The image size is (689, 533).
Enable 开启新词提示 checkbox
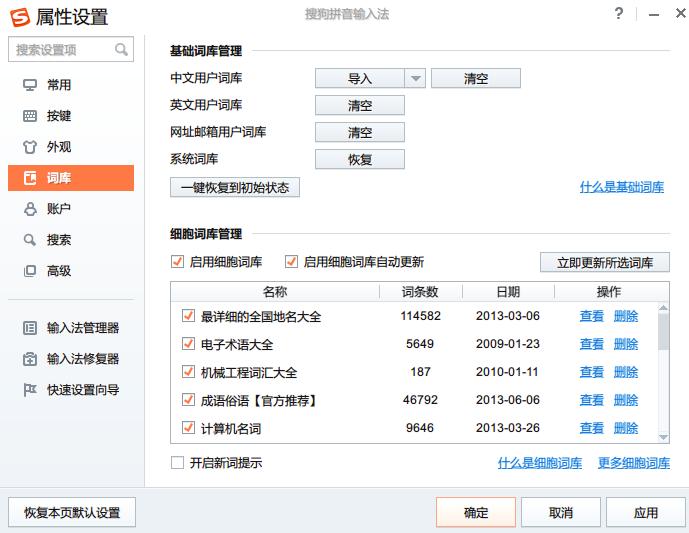point(178,462)
